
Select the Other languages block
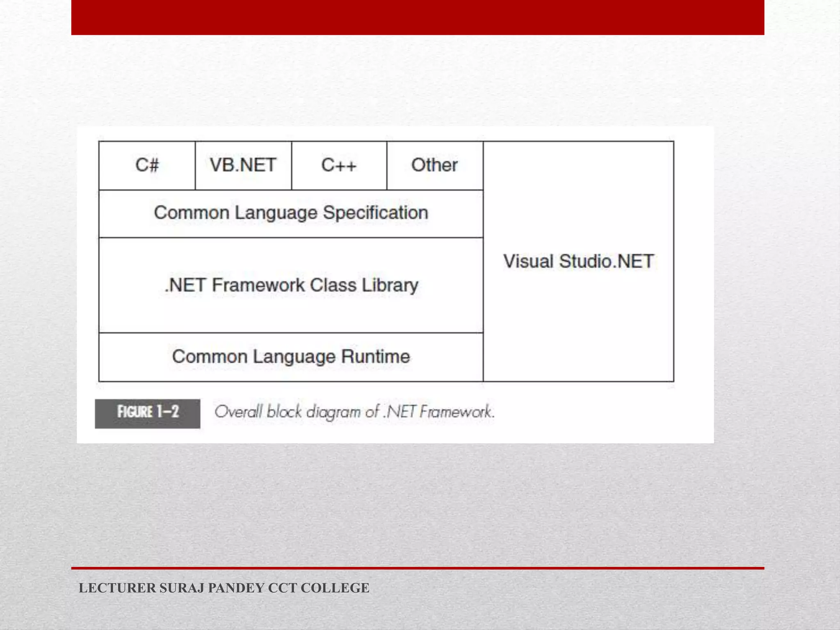click(434, 165)
